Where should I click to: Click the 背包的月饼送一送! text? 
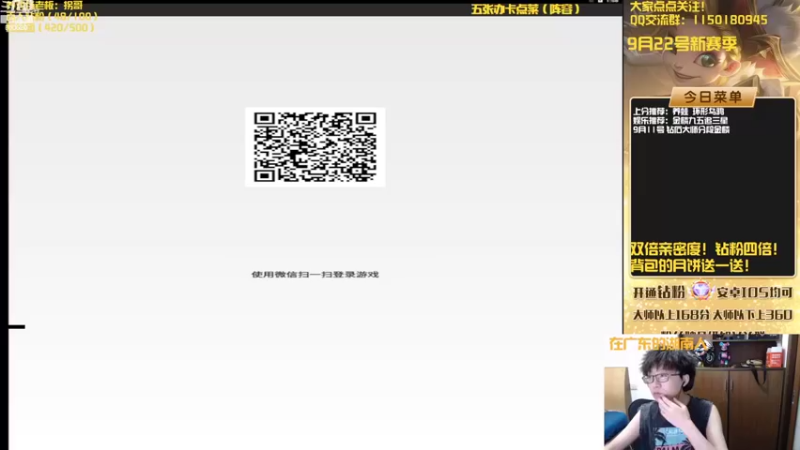point(690,265)
